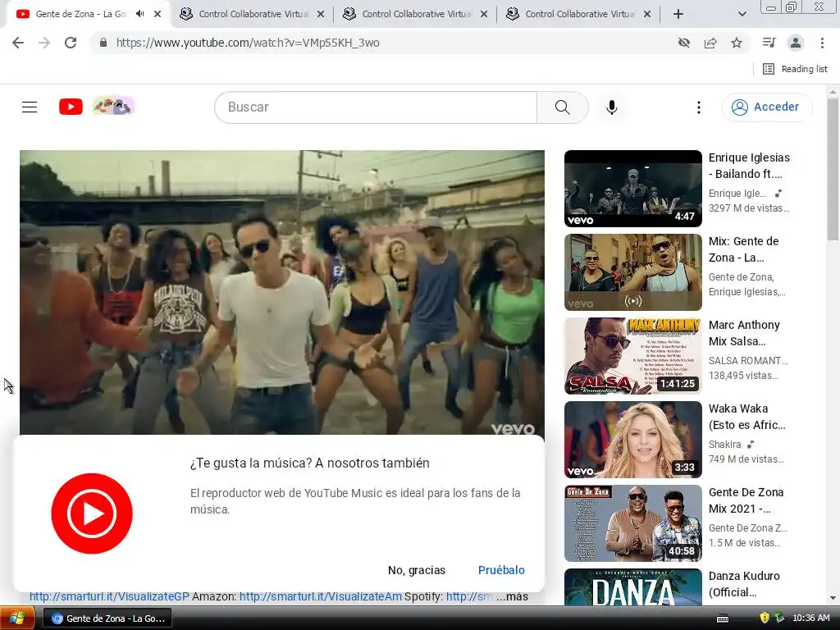
Task: Click the video player to pause
Action: click(282, 292)
